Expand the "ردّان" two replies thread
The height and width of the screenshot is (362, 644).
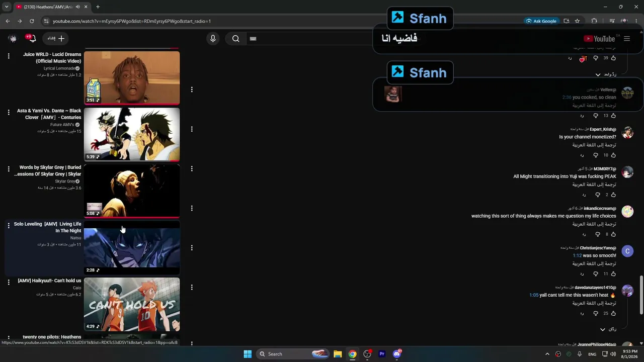click(x=608, y=329)
